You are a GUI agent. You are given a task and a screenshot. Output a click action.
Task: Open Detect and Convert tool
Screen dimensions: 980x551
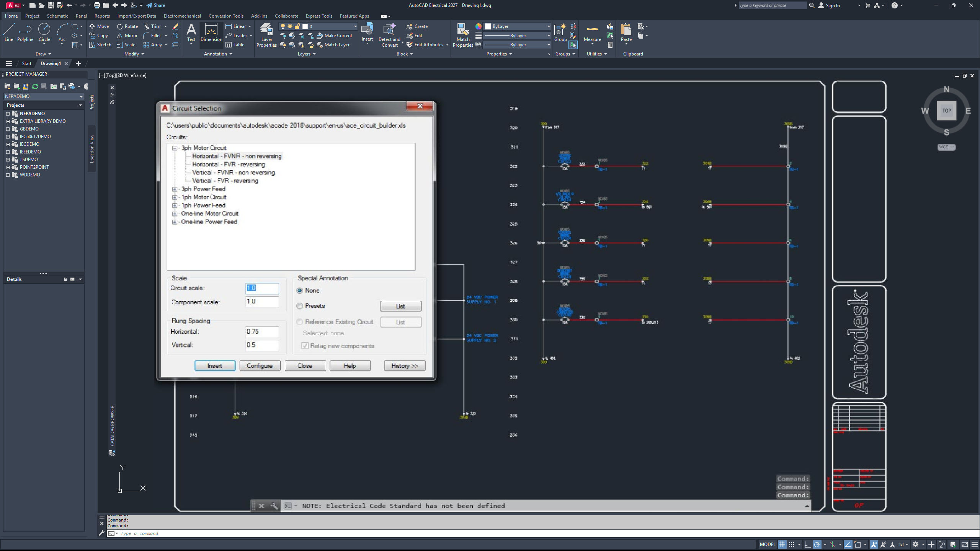click(x=389, y=35)
